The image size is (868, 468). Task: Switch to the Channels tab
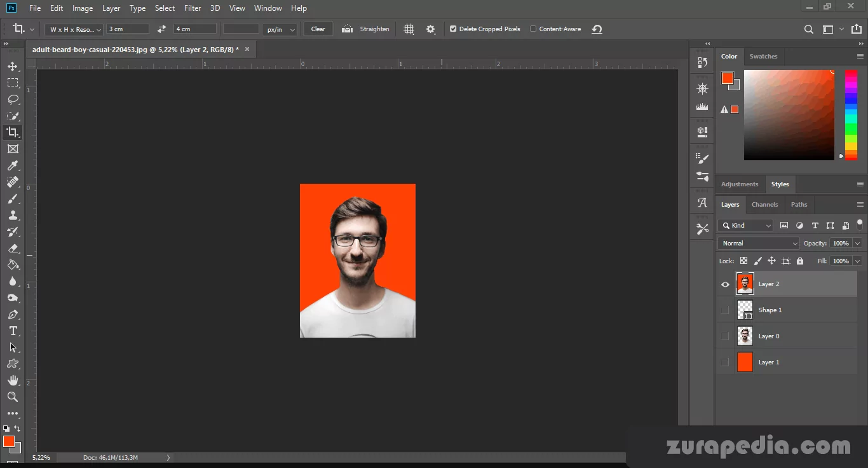pyautogui.click(x=764, y=205)
